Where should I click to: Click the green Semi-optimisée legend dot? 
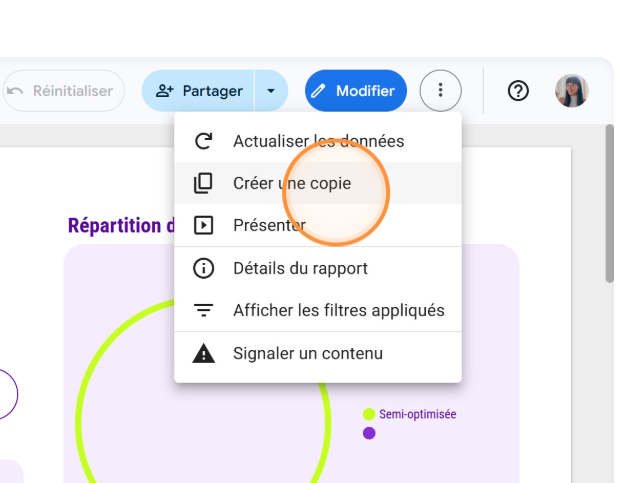(x=369, y=414)
